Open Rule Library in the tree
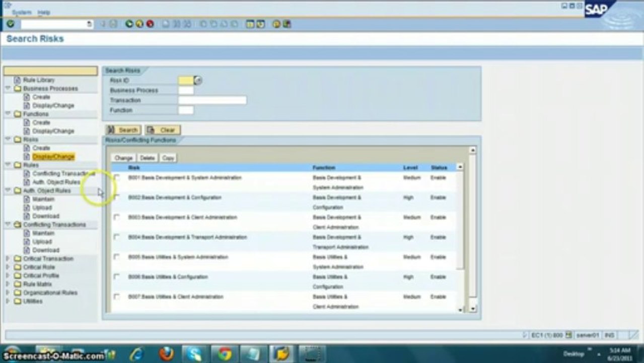Image resolution: width=644 pixels, height=363 pixels. 39,80
